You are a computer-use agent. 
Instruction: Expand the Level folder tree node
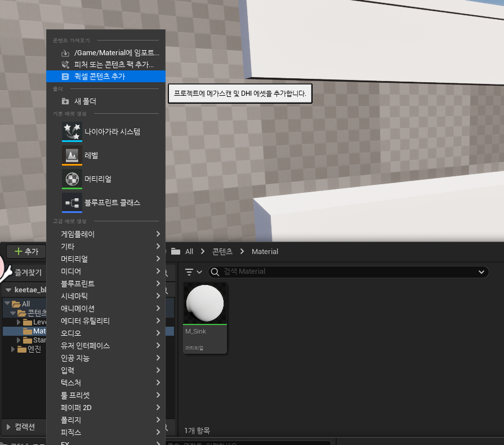click(x=19, y=322)
